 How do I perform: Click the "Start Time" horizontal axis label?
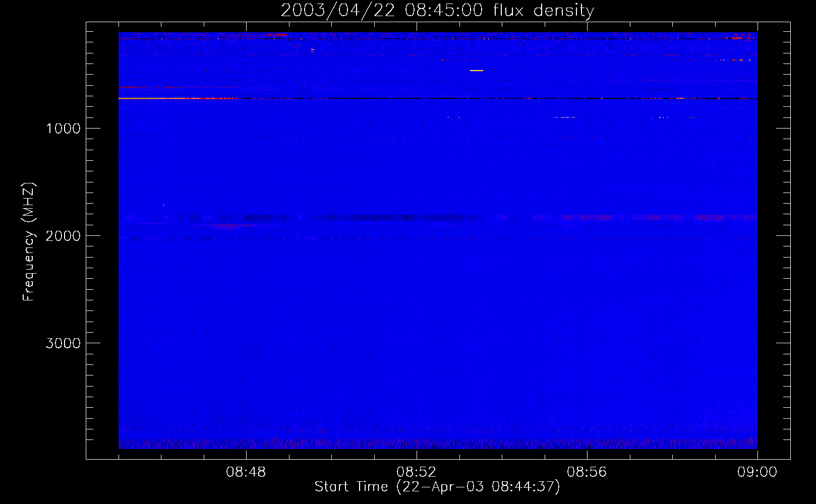437,486
